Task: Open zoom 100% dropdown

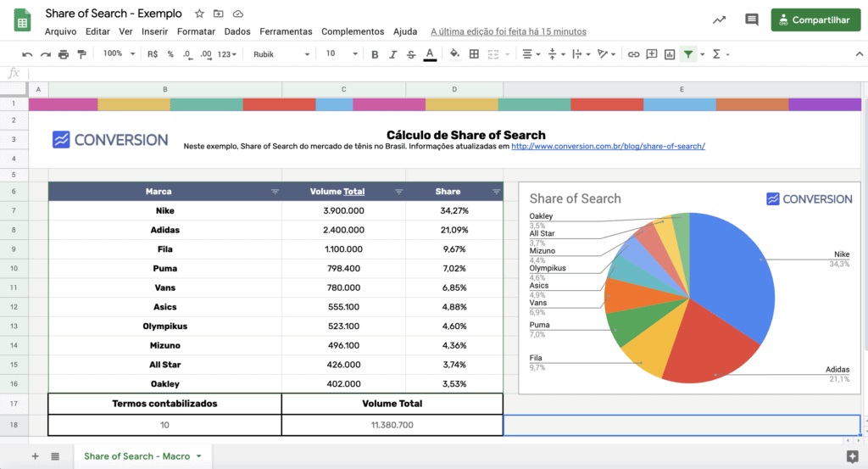Action: coord(119,53)
